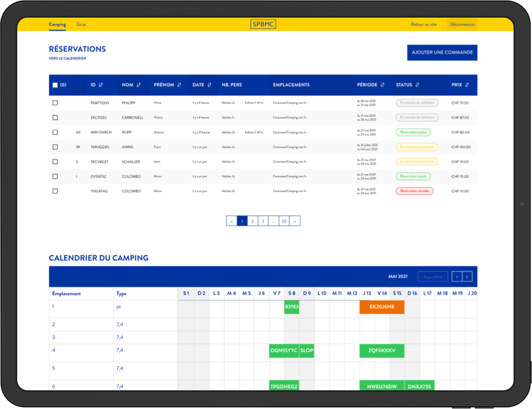Viewport: 532px width, 409px height.
Task: Go to previous calendar month arrow
Action: pos(457,277)
